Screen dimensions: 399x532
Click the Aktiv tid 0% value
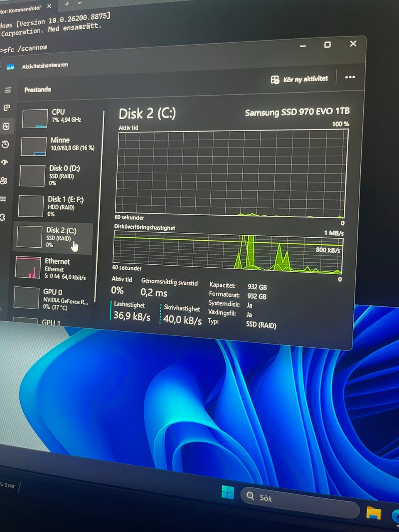[x=117, y=290]
